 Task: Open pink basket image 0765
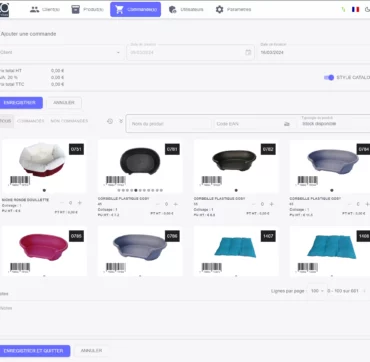(x=43, y=247)
